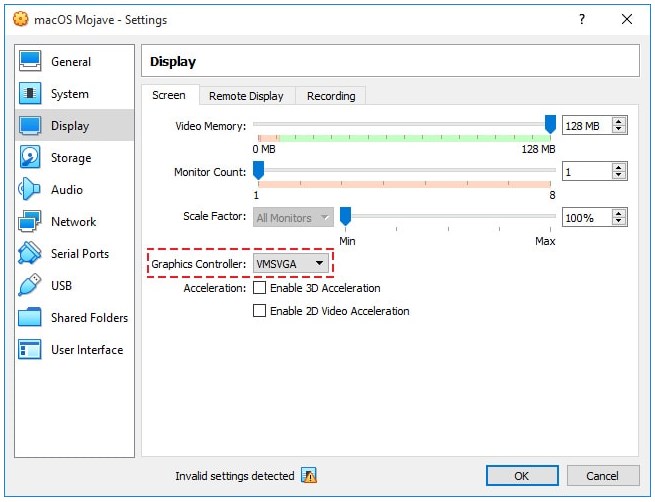Open the Shared Folders icon
655x502 pixels.
31,318
